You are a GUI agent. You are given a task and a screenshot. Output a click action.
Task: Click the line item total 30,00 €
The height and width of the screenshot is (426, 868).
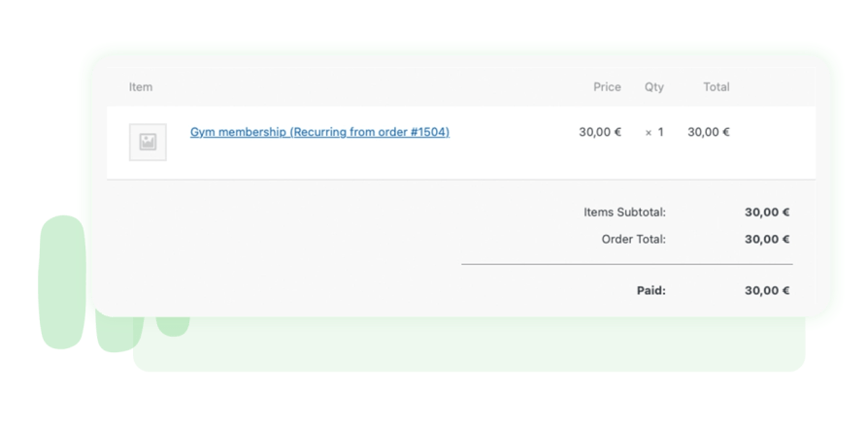[x=709, y=132]
